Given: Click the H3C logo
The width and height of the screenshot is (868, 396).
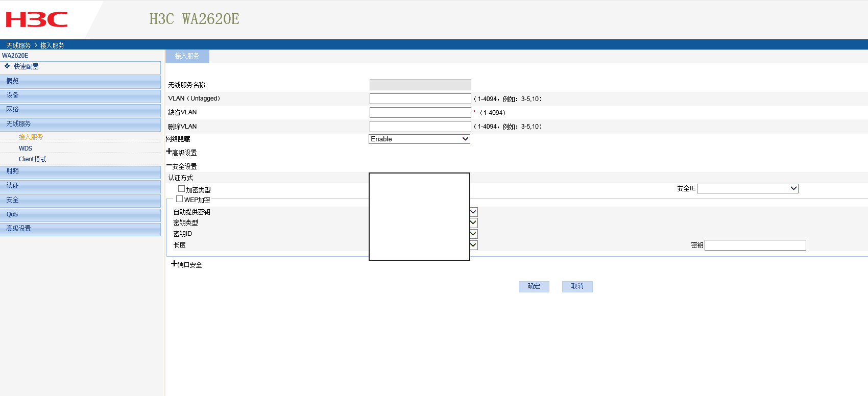Looking at the screenshot, I should (36, 20).
